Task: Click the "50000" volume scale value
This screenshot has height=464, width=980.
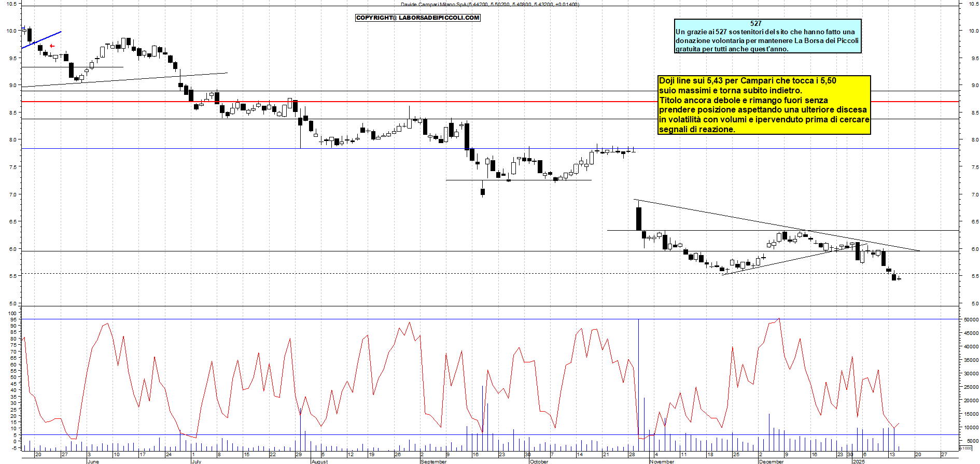Action: click(x=971, y=320)
